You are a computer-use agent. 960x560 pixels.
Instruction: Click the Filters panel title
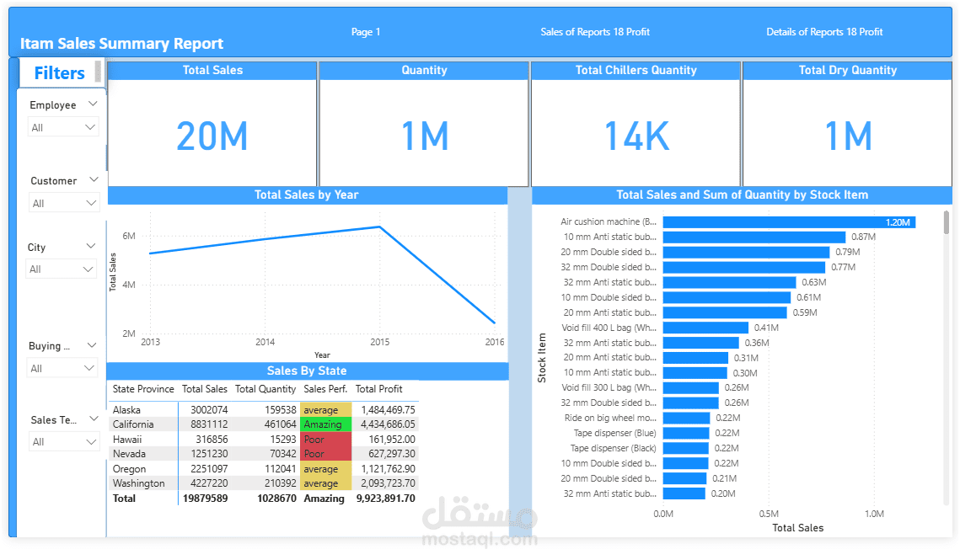point(59,72)
